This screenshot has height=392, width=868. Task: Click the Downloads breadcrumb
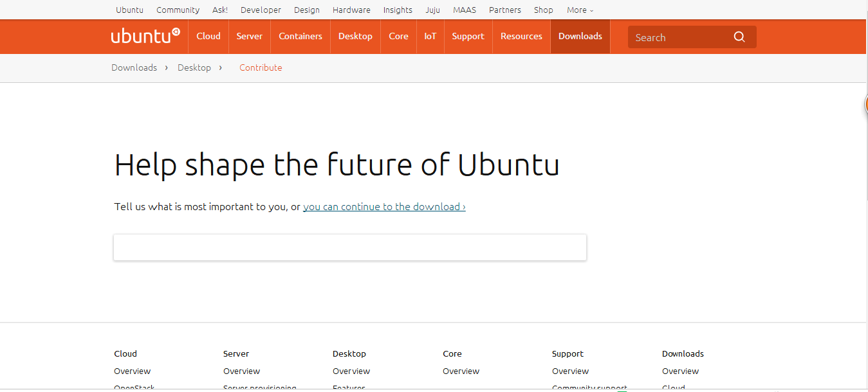point(134,67)
